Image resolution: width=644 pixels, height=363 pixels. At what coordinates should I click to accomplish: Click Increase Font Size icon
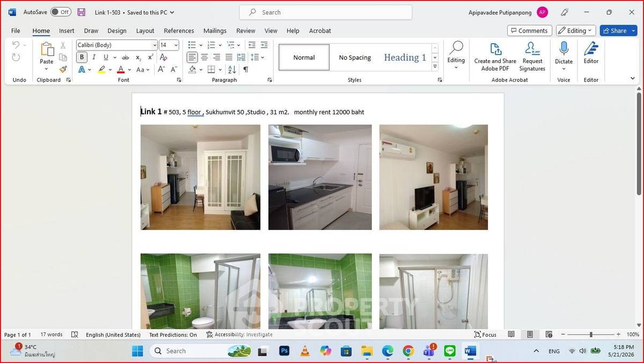[x=161, y=69]
